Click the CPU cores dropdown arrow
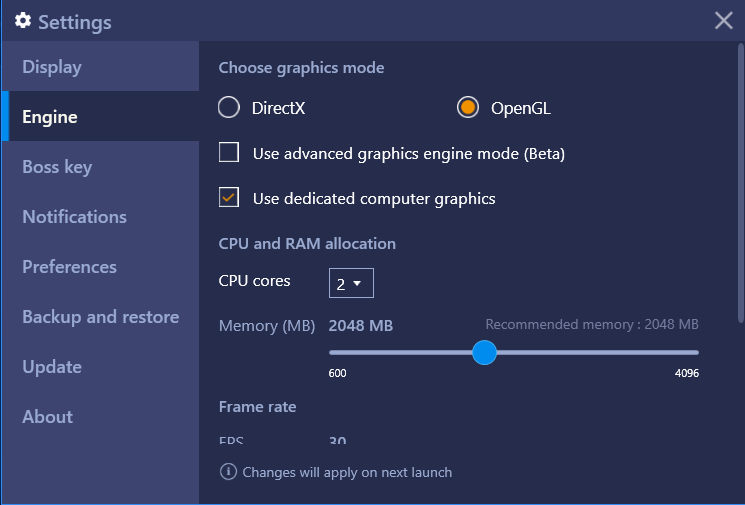 pos(357,284)
